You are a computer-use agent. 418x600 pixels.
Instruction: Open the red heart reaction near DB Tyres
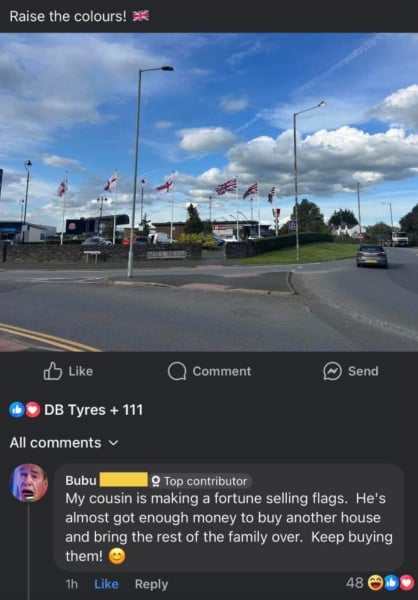pos(33,410)
